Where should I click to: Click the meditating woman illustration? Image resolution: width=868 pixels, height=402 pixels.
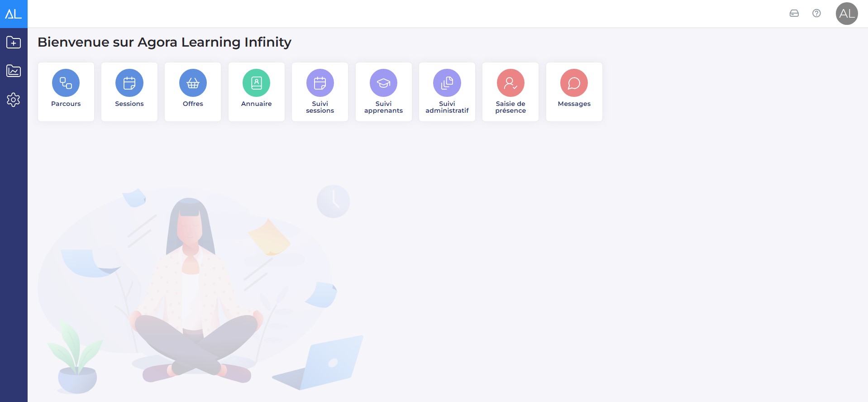[x=195, y=290]
